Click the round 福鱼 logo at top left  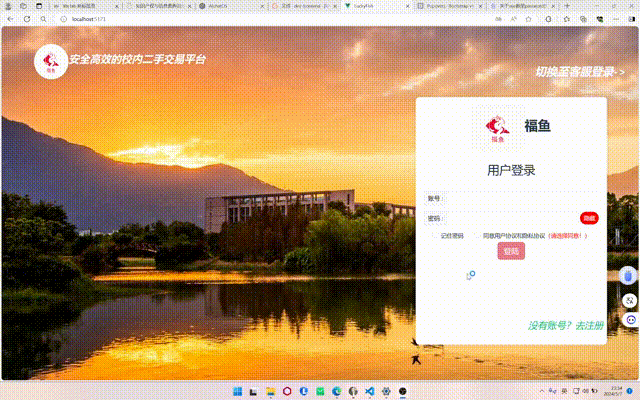51,61
